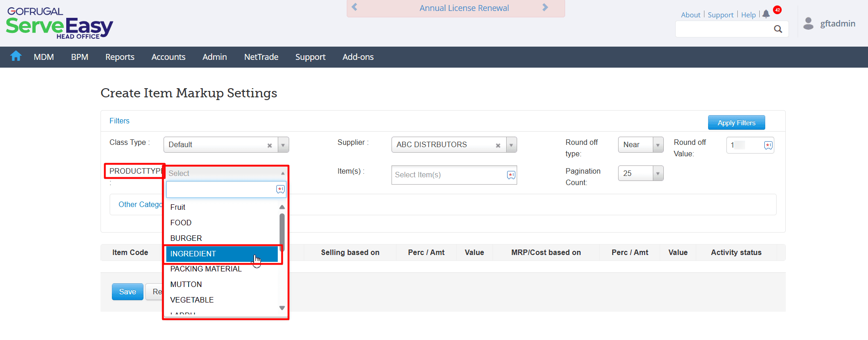Image resolution: width=868 pixels, height=340 pixels.
Task: Click Selling based on column header
Action: 350,252
